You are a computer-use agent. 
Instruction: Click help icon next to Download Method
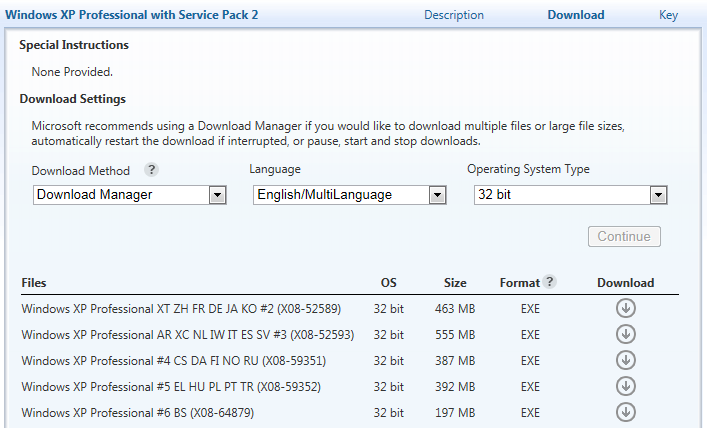pos(151,170)
